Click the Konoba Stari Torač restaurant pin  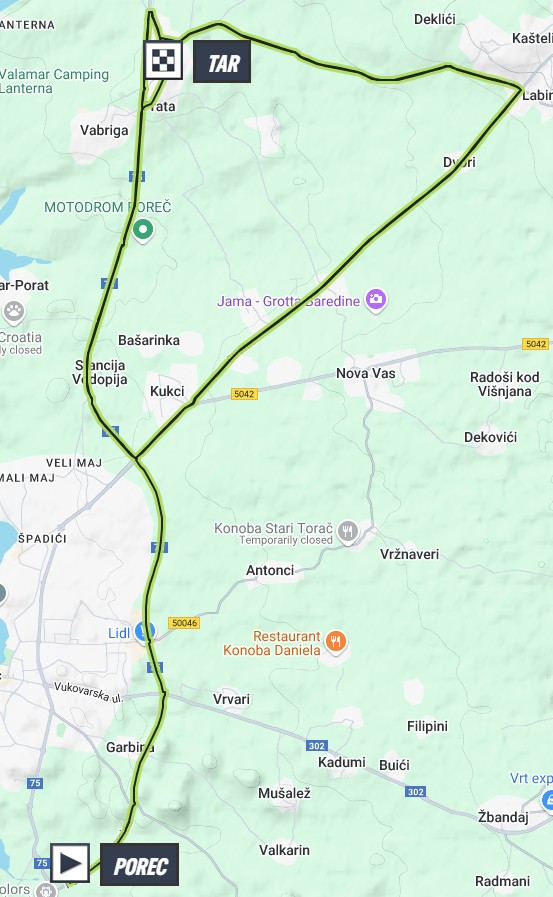(x=348, y=533)
